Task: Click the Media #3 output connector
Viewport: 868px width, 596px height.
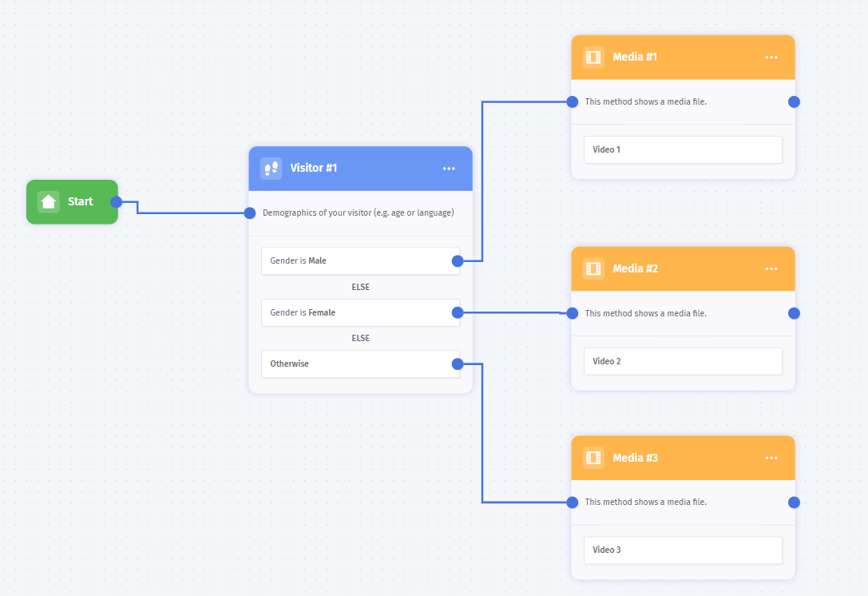Action: pos(794,503)
